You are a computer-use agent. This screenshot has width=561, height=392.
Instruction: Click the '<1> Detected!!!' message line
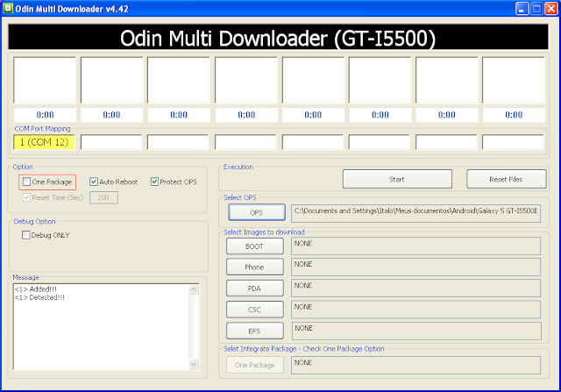(39, 297)
